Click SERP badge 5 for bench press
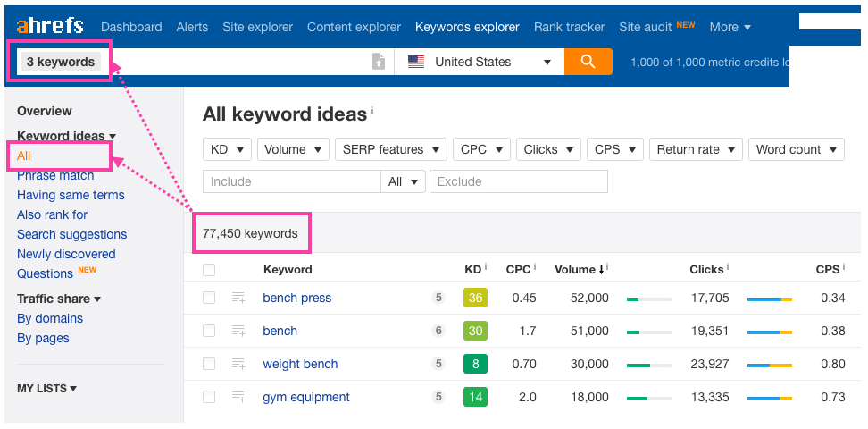This screenshot has height=429, width=868. click(438, 298)
